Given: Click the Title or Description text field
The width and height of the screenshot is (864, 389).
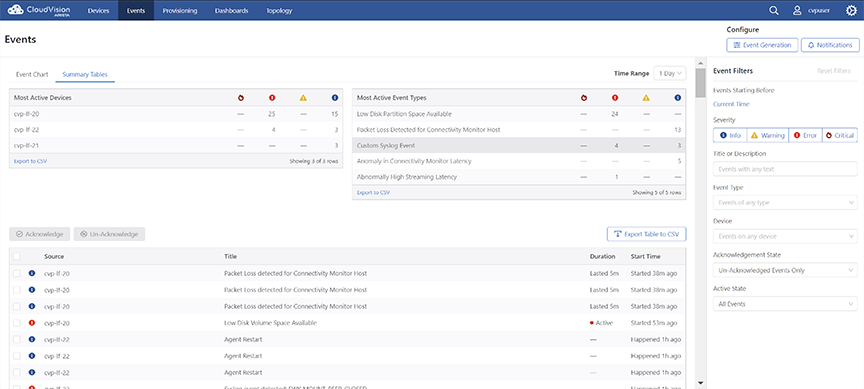Looking at the screenshot, I should [x=785, y=169].
